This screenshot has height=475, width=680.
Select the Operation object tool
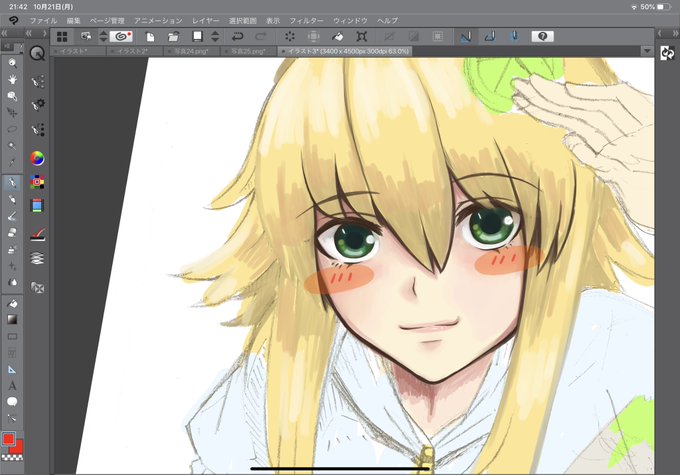[12, 96]
